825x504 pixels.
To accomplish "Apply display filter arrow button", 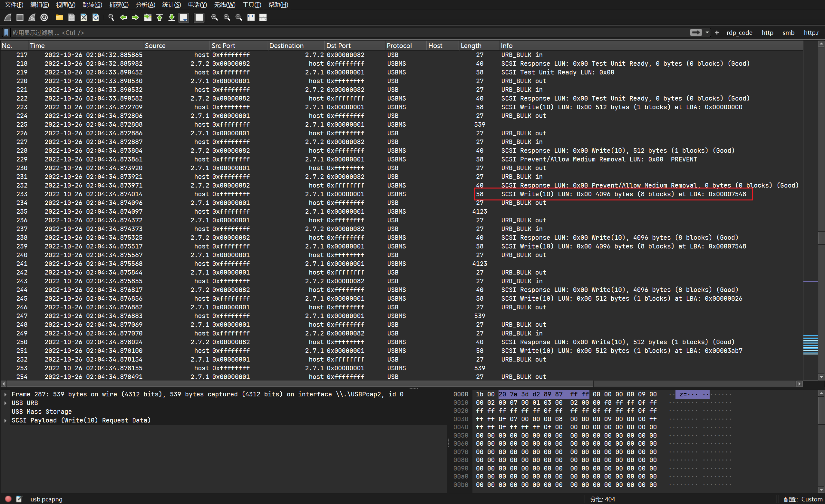I will coord(696,33).
